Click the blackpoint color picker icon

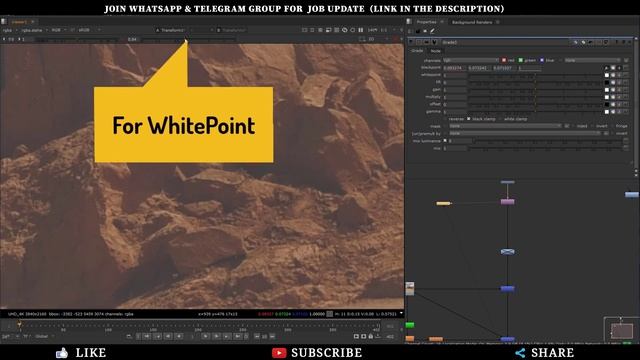point(607,68)
